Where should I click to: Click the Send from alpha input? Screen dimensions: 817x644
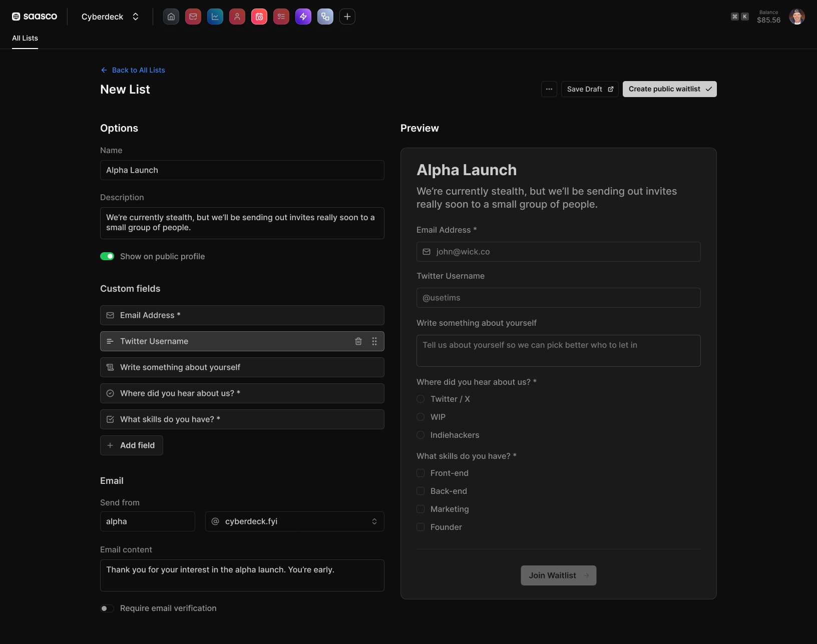point(148,521)
